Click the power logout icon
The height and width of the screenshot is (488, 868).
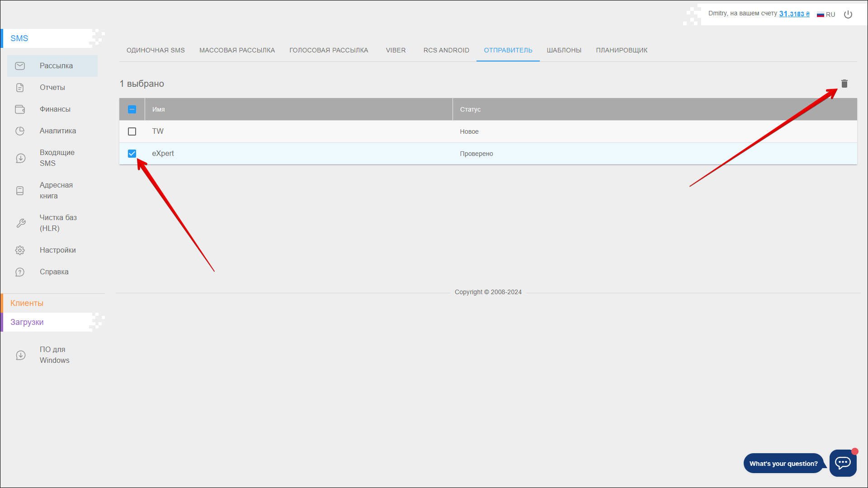[x=848, y=14]
